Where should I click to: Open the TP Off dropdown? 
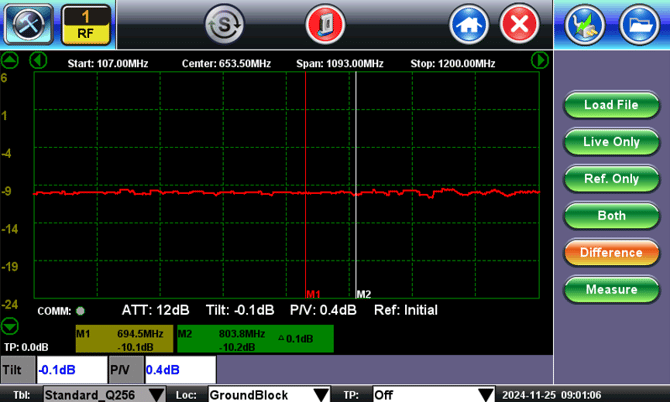click(434, 395)
